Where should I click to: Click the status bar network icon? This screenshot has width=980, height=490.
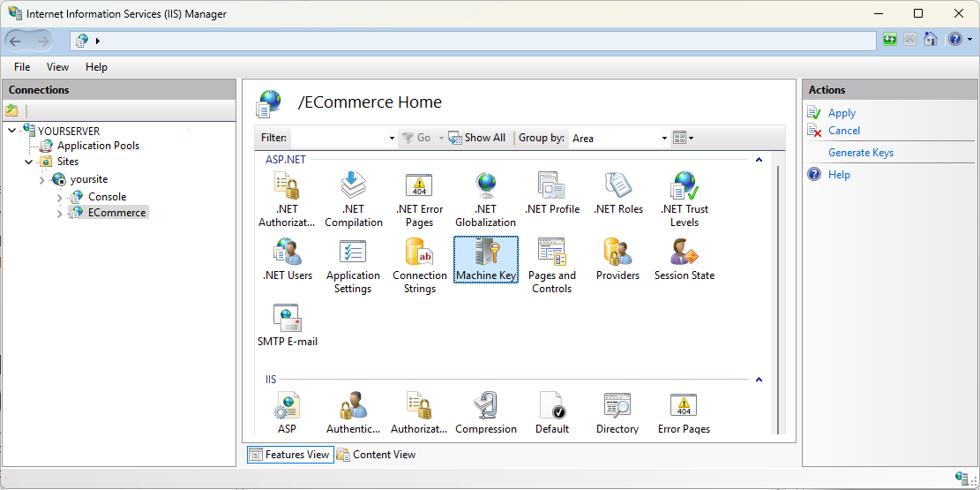(x=962, y=477)
